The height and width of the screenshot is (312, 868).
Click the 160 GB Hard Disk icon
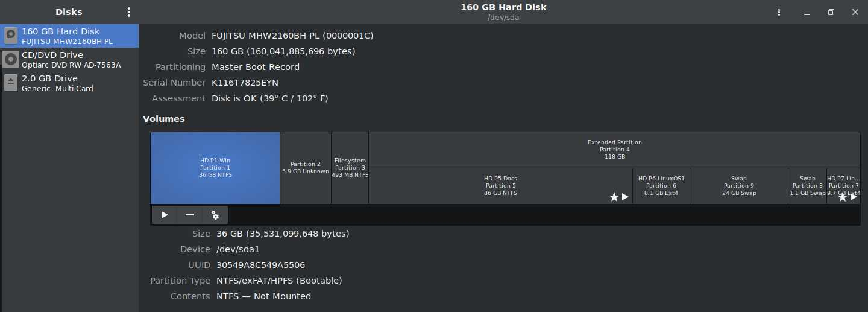(x=11, y=36)
